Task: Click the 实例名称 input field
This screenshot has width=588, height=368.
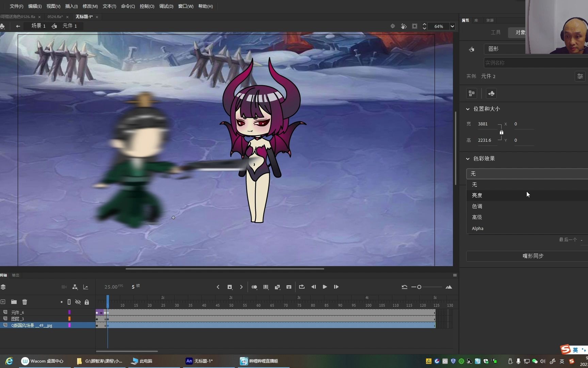Action: (536, 63)
